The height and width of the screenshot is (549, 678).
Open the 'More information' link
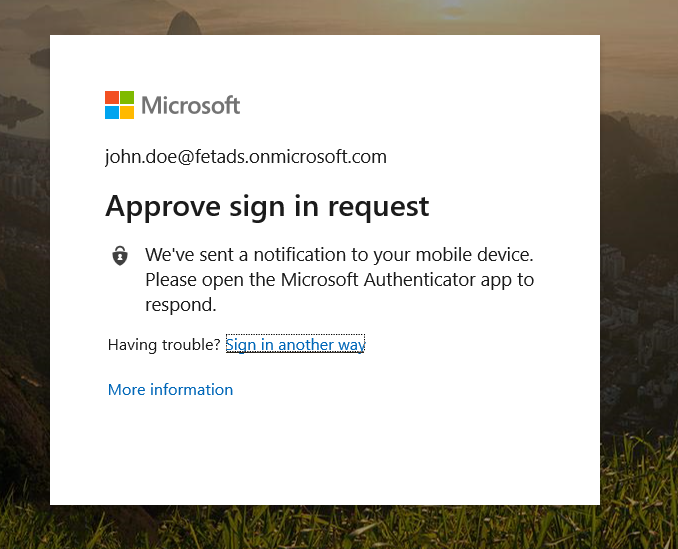pos(170,390)
